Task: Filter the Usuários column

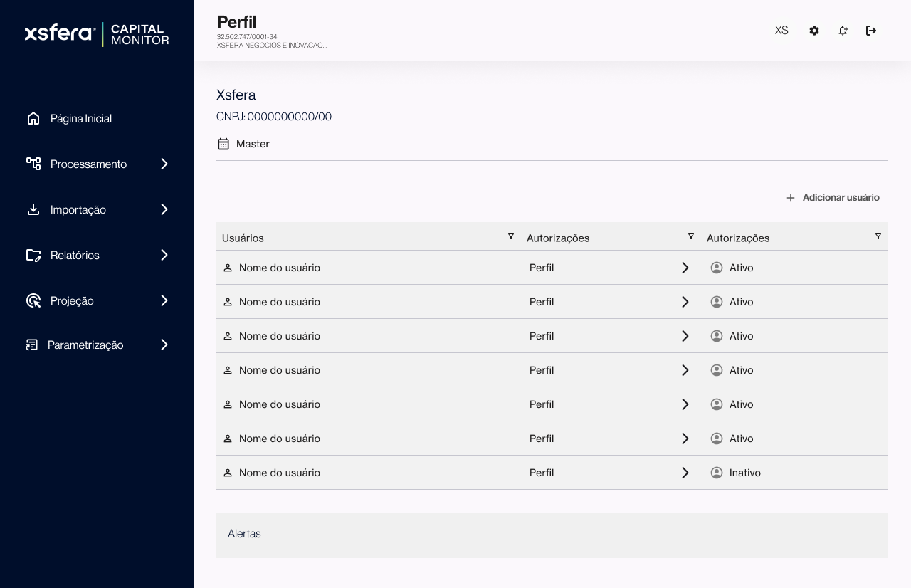Action: click(510, 236)
